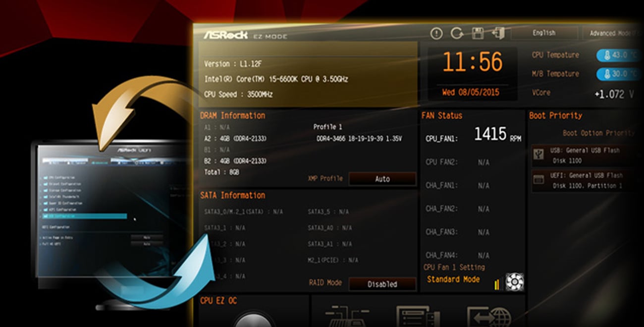Viewport: 644px width, 327px height.
Task: Click the SATA3_0/M.2_1(SATA) : N/A entry
Action: 244,212
